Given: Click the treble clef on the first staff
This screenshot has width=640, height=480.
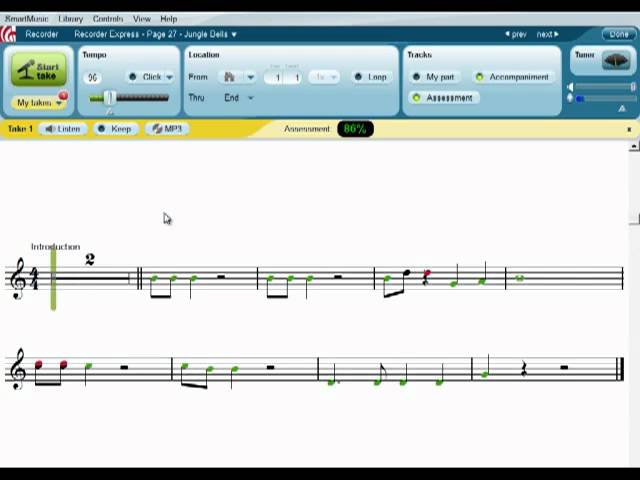Looking at the screenshot, I should (18, 278).
